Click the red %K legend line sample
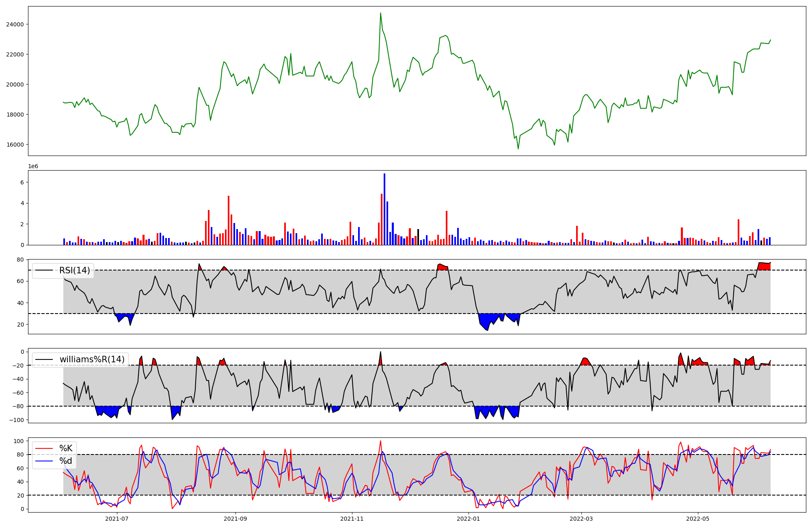 click(x=44, y=448)
